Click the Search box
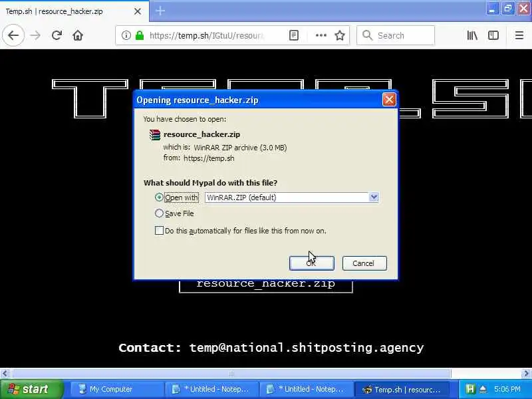 395,35
